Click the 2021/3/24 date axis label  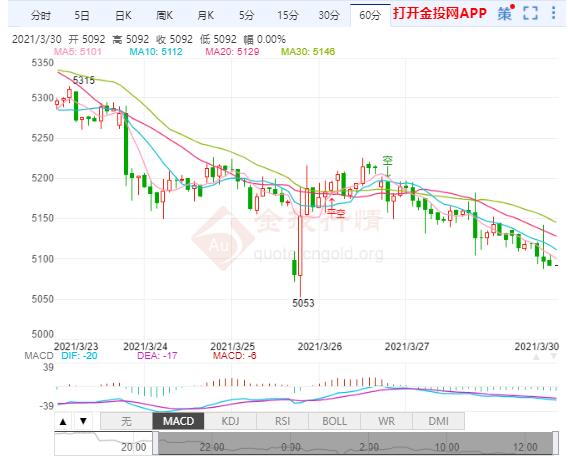[145, 347]
